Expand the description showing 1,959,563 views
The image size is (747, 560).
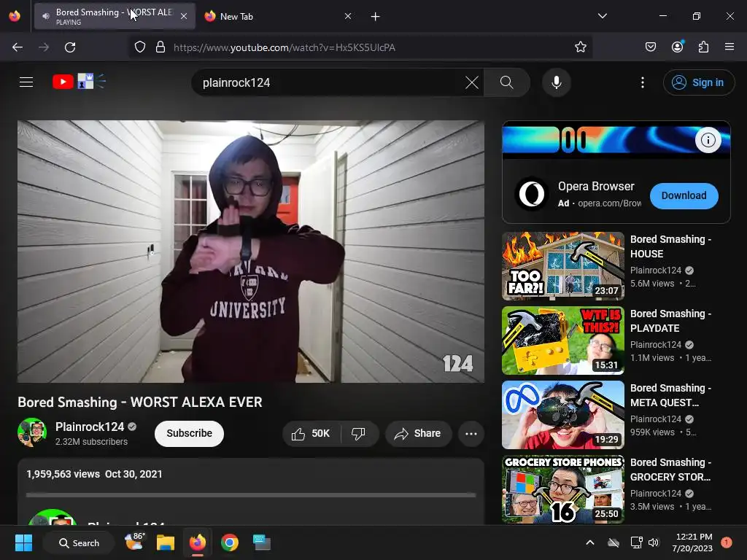click(x=251, y=491)
